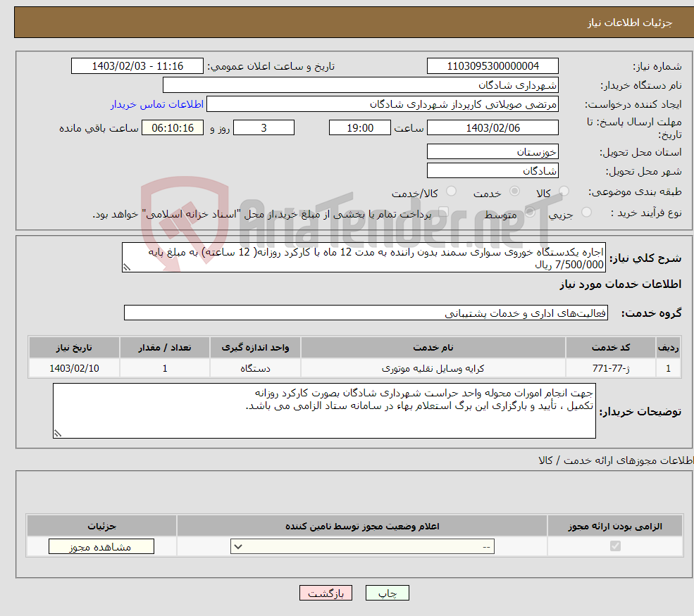
Task: Click the deadline time field 19:00
Action: pyautogui.click(x=360, y=128)
